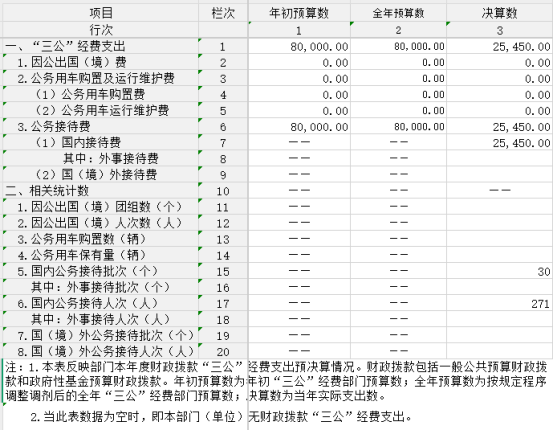The image size is (554, 430).
Task: Click 年初预算数 value 80,000.00 for 公务接待费
Action: (319, 127)
